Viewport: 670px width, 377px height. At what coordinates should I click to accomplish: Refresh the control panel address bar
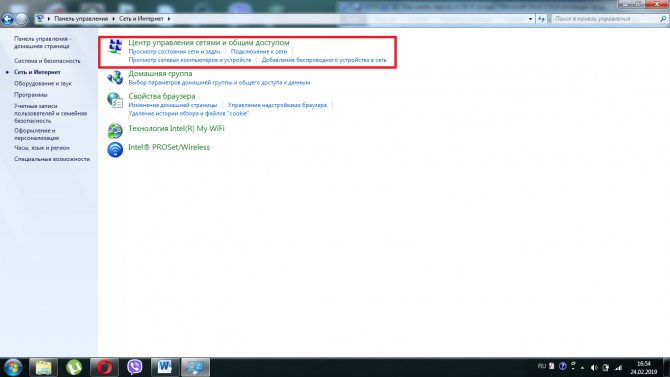[x=541, y=19]
